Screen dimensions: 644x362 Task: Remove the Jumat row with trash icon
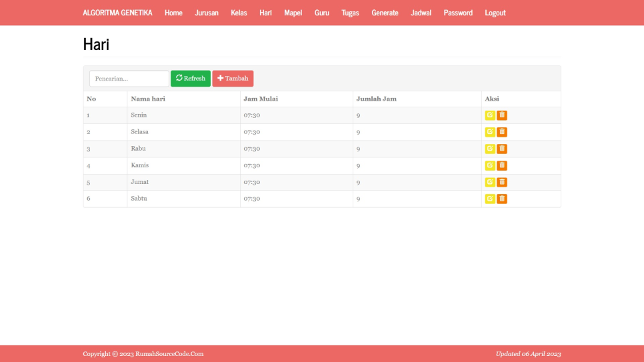coord(502,182)
